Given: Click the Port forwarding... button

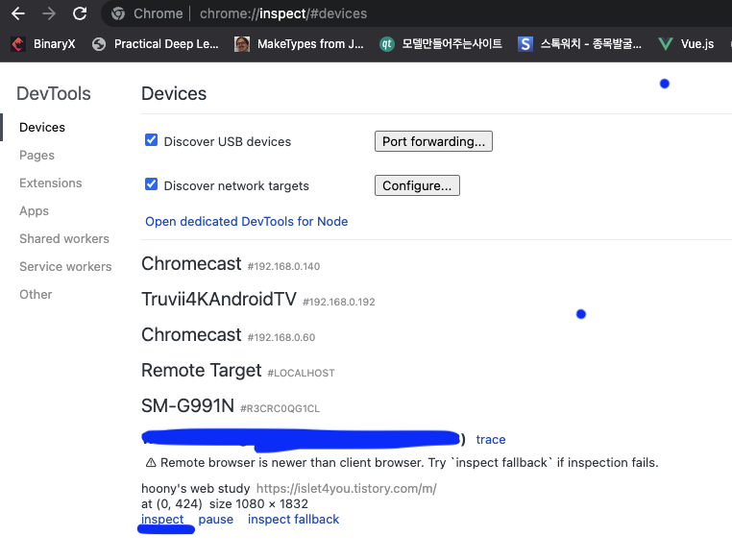Looking at the screenshot, I should 433,141.
